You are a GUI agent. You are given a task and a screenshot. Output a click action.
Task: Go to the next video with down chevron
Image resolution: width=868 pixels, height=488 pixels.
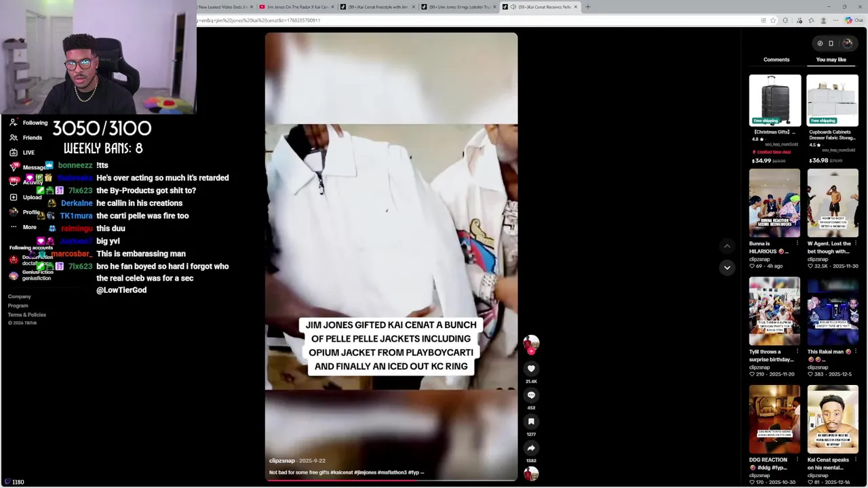[x=727, y=268]
